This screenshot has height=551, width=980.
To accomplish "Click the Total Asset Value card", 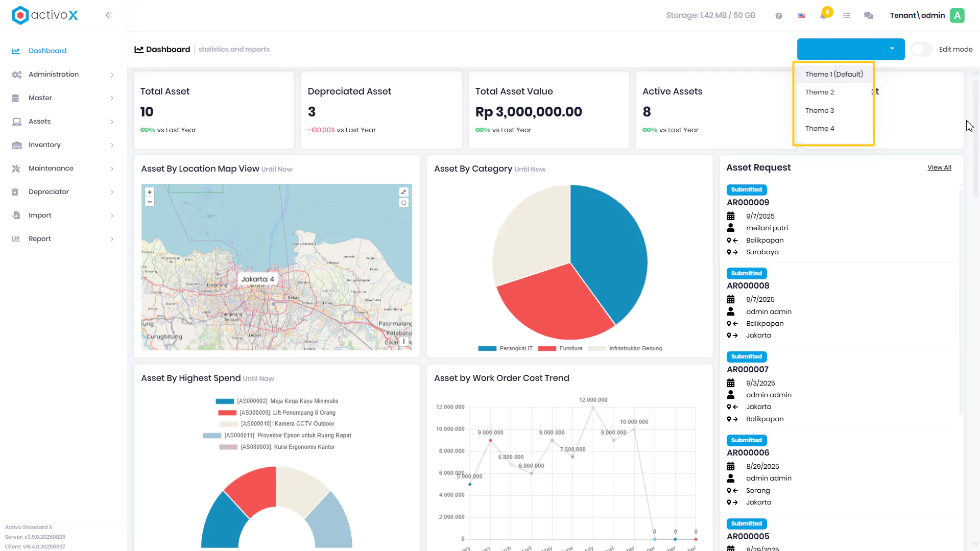I will click(548, 110).
